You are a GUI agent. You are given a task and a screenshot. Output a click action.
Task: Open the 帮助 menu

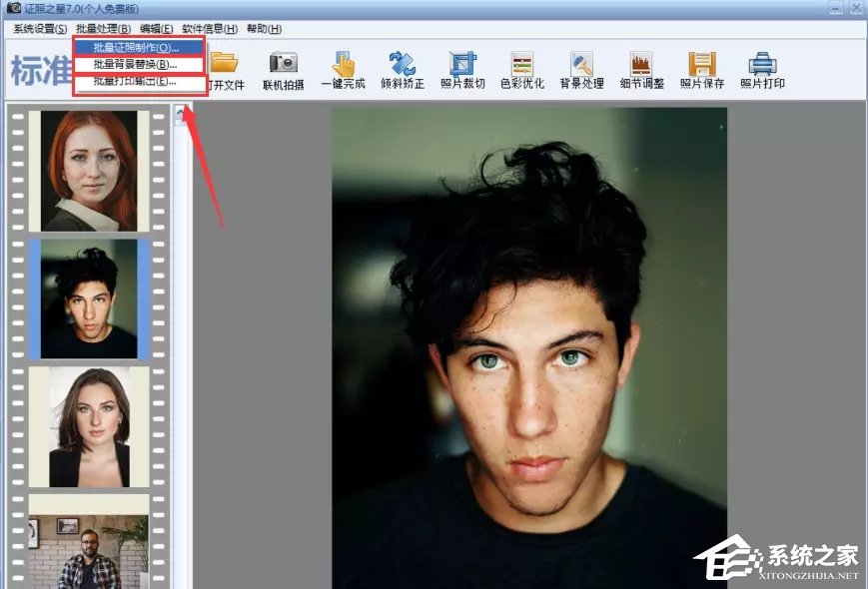click(x=264, y=29)
